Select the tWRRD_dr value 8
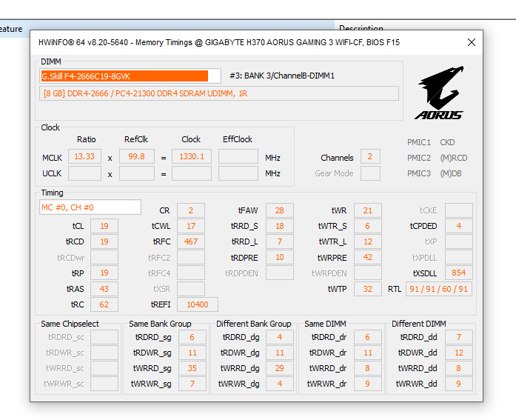516x420 pixels. point(368,368)
